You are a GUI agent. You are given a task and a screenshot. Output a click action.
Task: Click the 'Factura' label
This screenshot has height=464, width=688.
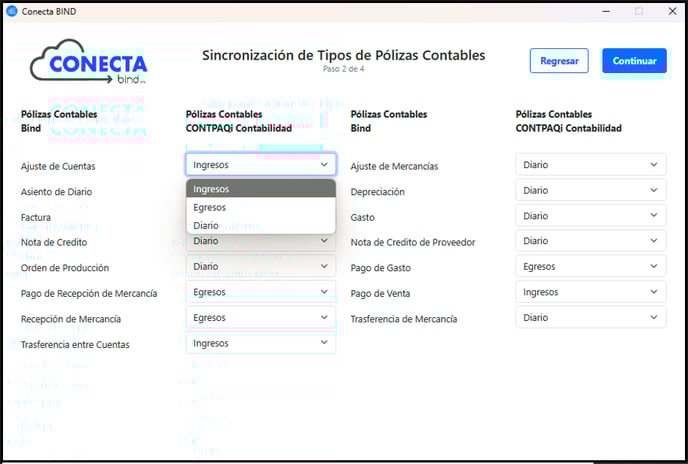pyautogui.click(x=36, y=217)
